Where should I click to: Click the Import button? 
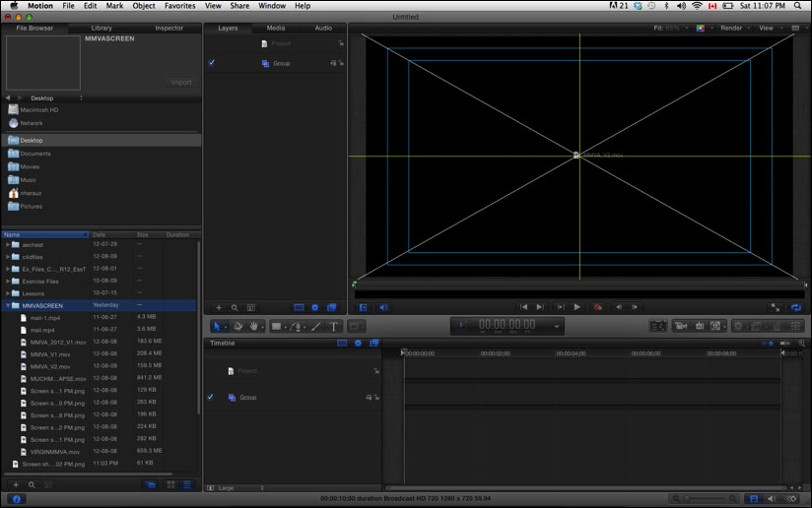pos(181,82)
